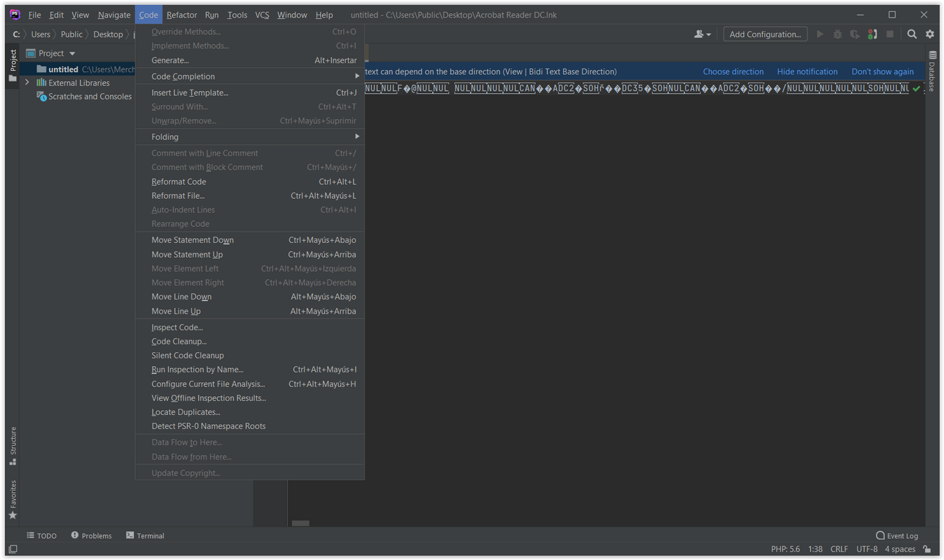Image resolution: width=944 pixels, height=560 pixels.
Task: Click the Stop square icon
Action: [890, 34]
